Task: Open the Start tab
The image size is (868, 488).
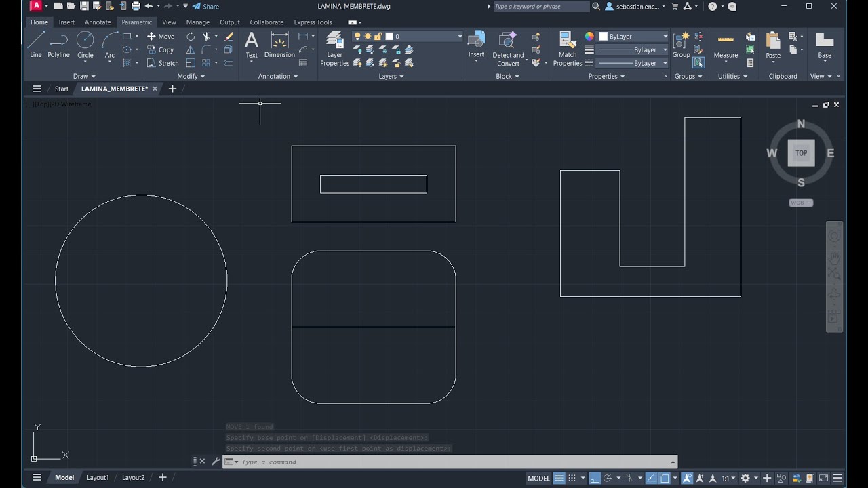Action: click(62, 89)
